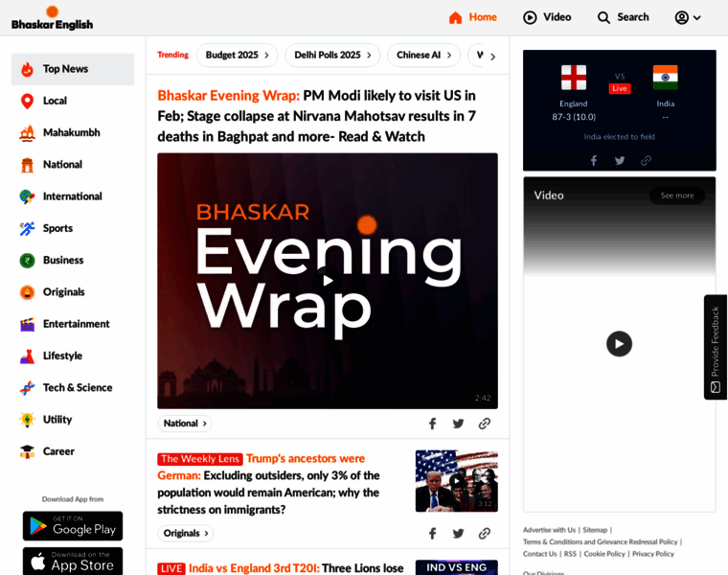Open the IND VS ENG thumbnail

[456, 567]
